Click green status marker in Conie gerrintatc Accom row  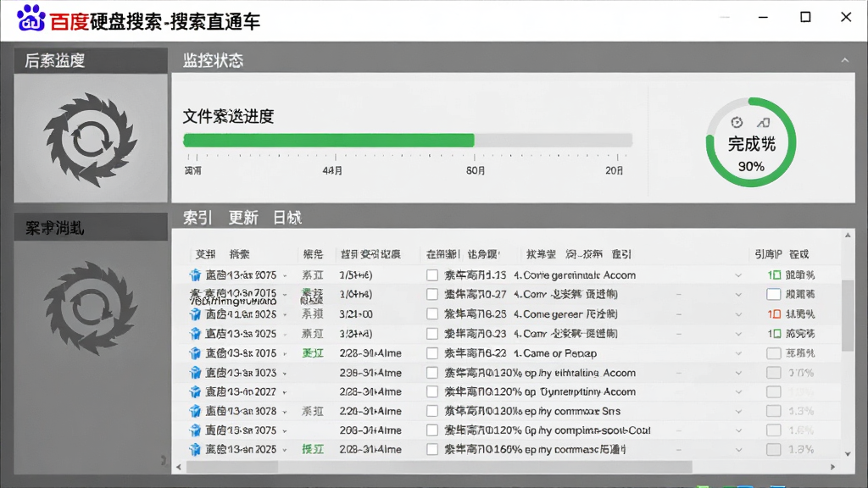pos(774,275)
